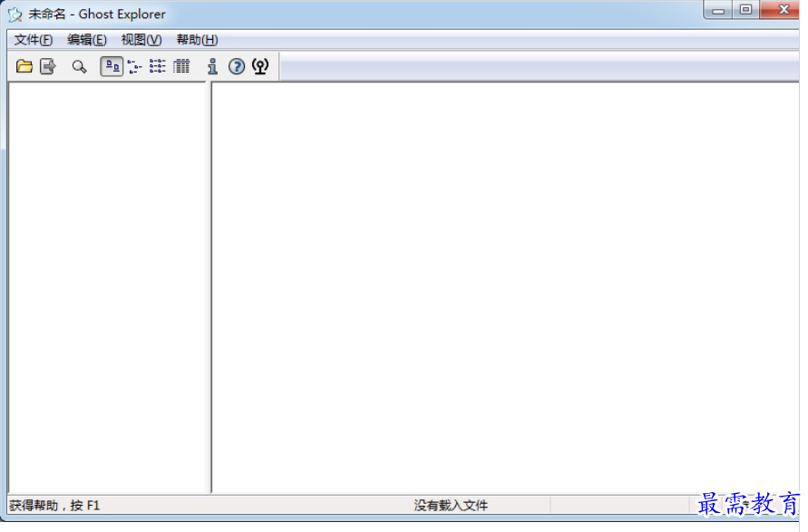
Task: Open the 文件(F) menu
Action: tap(33, 40)
